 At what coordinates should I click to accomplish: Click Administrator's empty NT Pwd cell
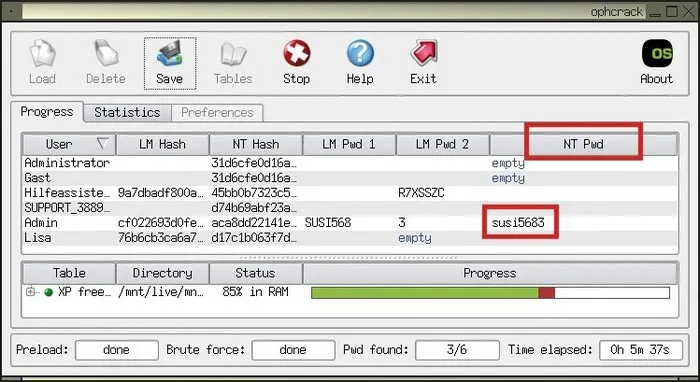508,164
